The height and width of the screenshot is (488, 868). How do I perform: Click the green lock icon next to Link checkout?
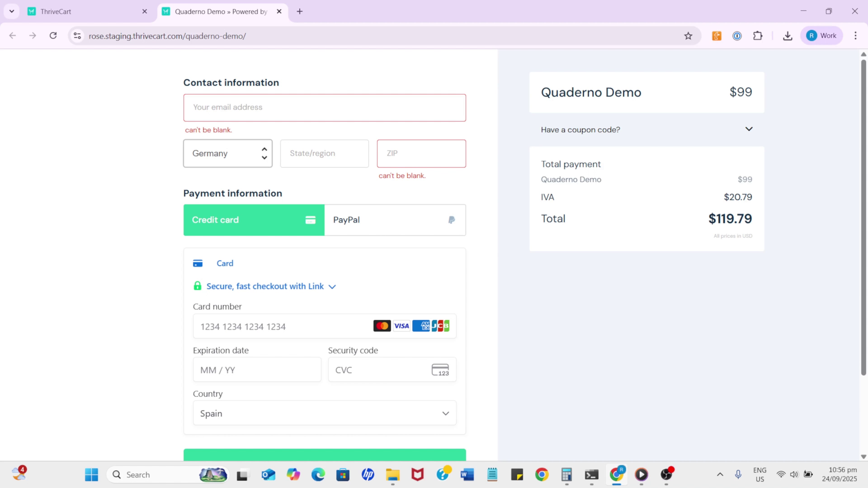(x=198, y=286)
